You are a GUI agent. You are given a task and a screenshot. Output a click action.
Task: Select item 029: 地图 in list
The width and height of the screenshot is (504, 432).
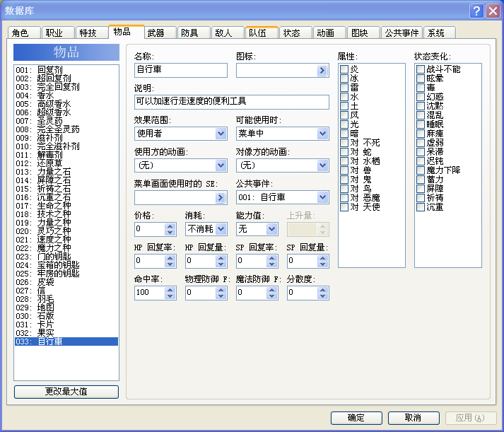click(66, 308)
